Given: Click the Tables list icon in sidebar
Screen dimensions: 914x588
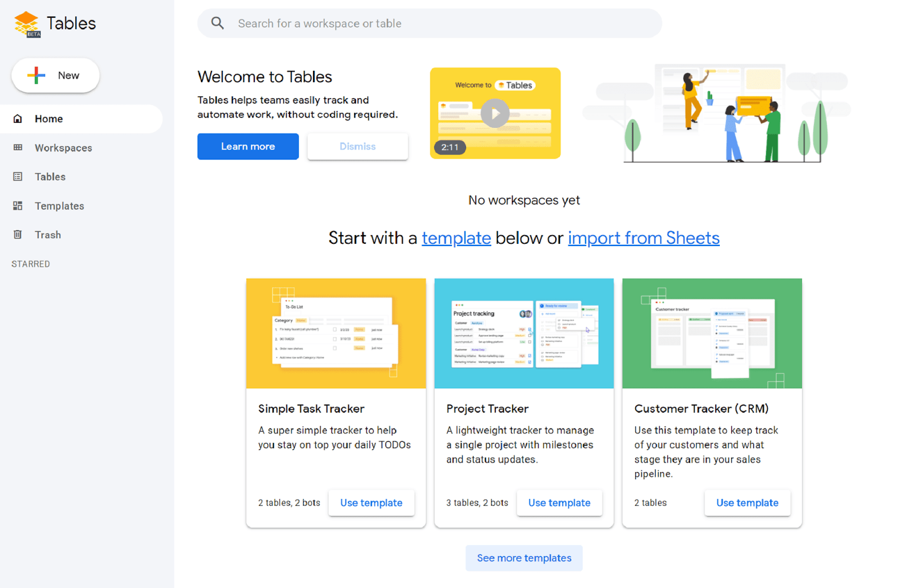Looking at the screenshot, I should pos(18,176).
